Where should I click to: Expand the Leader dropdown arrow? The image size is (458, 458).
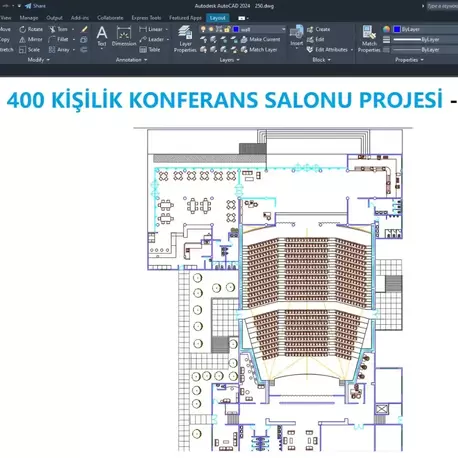168,39
